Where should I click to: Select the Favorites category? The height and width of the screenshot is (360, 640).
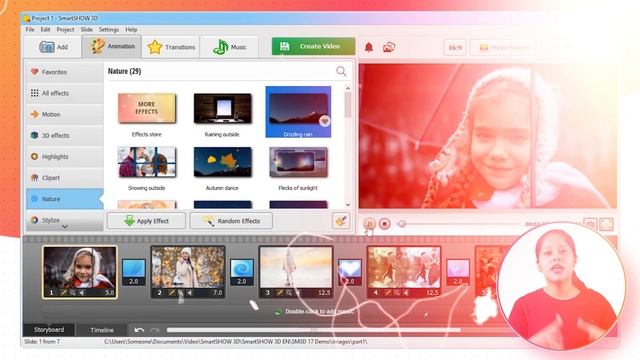(65, 72)
